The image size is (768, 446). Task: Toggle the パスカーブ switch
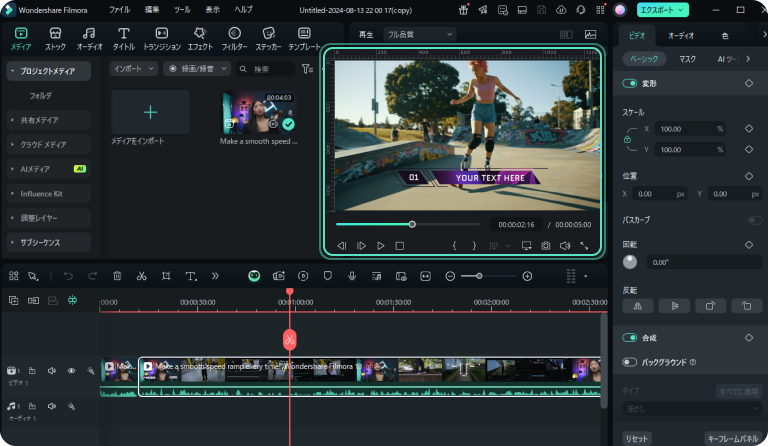coord(755,220)
